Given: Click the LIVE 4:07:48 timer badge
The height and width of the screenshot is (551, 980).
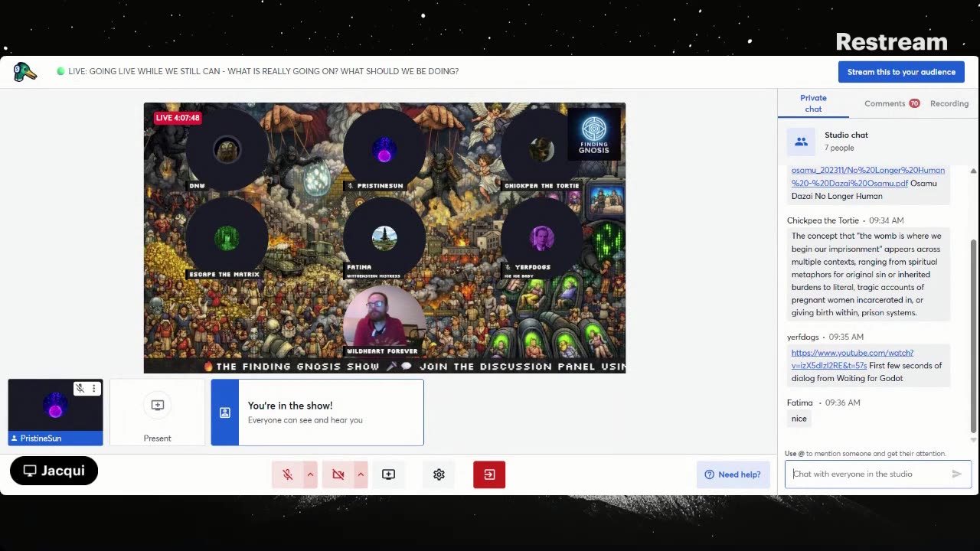Looking at the screenshot, I should tap(178, 118).
